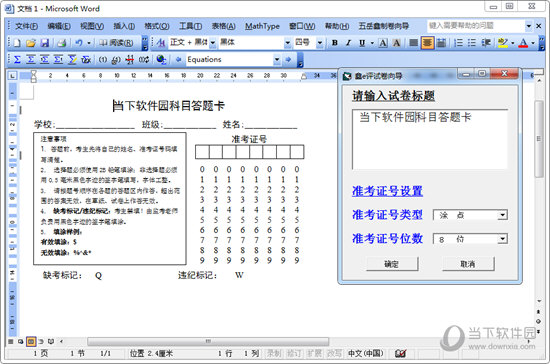Apply yellow highlight color
Screen dimensions: 550x364
pyautogui.click(x=503, y=43)
